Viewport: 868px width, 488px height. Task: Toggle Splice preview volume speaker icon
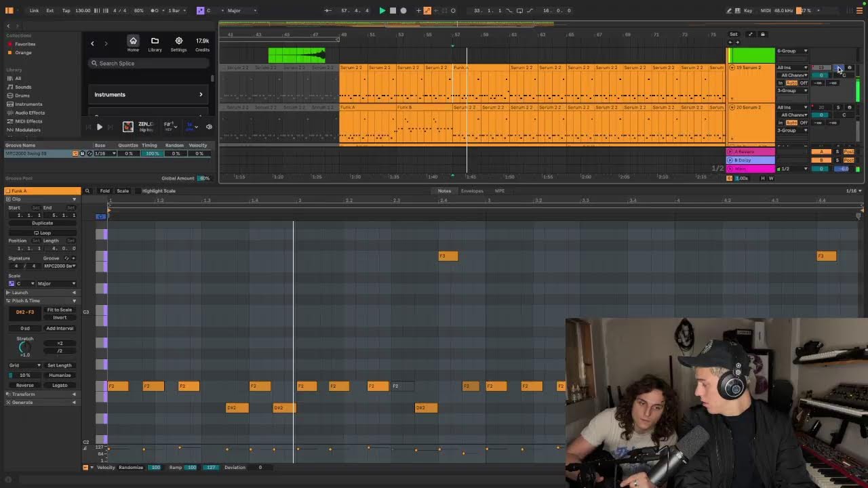209,127
